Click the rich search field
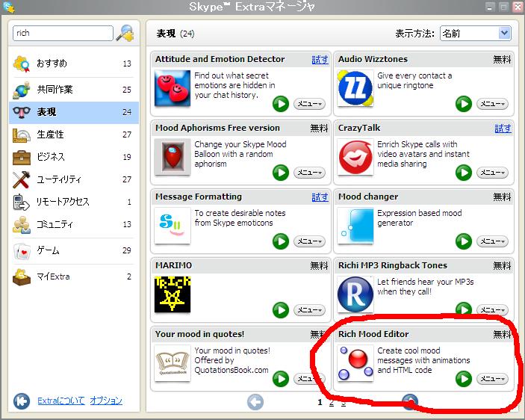The width and height of the screenshot is (525, 420). [x=63, y=33]
